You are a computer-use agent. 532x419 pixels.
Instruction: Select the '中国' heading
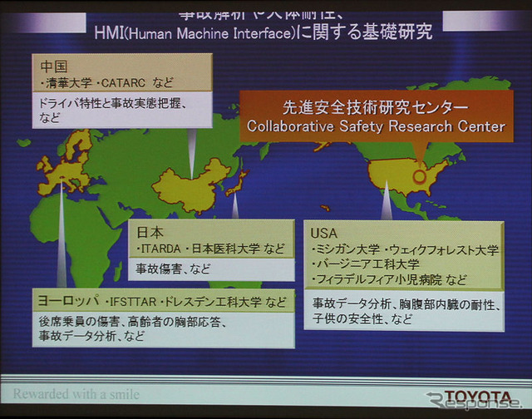[53, 67]
